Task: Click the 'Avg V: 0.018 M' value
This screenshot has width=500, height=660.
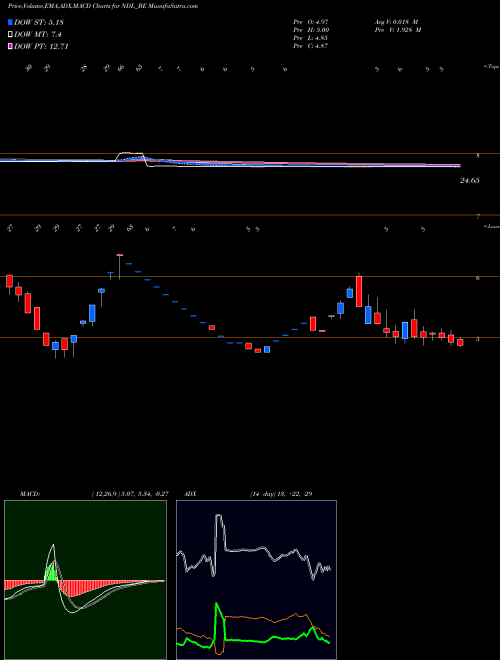Action: pyautogui.click(x=396, y=21)
